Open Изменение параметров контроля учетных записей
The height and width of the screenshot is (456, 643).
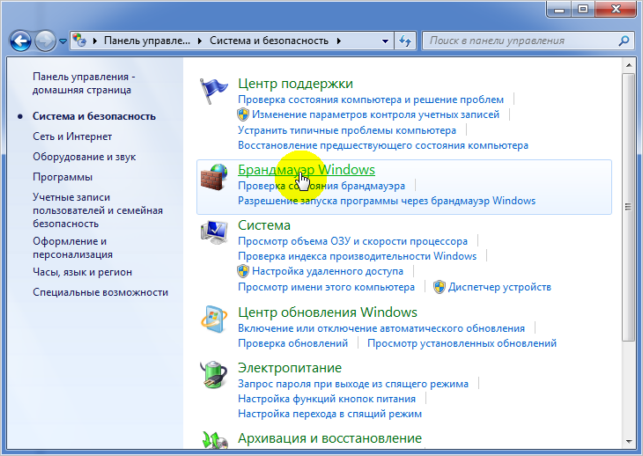(x=376, y=114)
